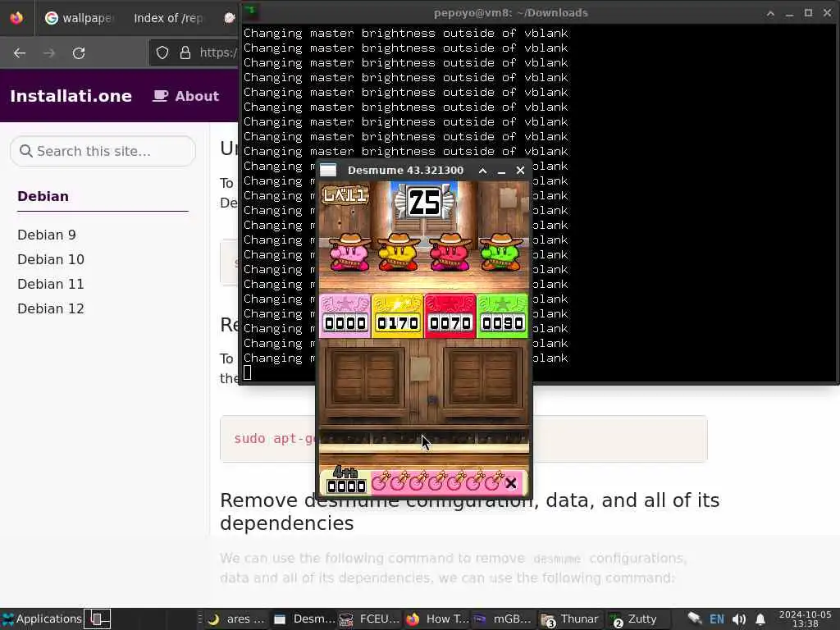Open the Debian 10 sidebar link
This screenshot has height=630, width=840.
click(51, 259)
